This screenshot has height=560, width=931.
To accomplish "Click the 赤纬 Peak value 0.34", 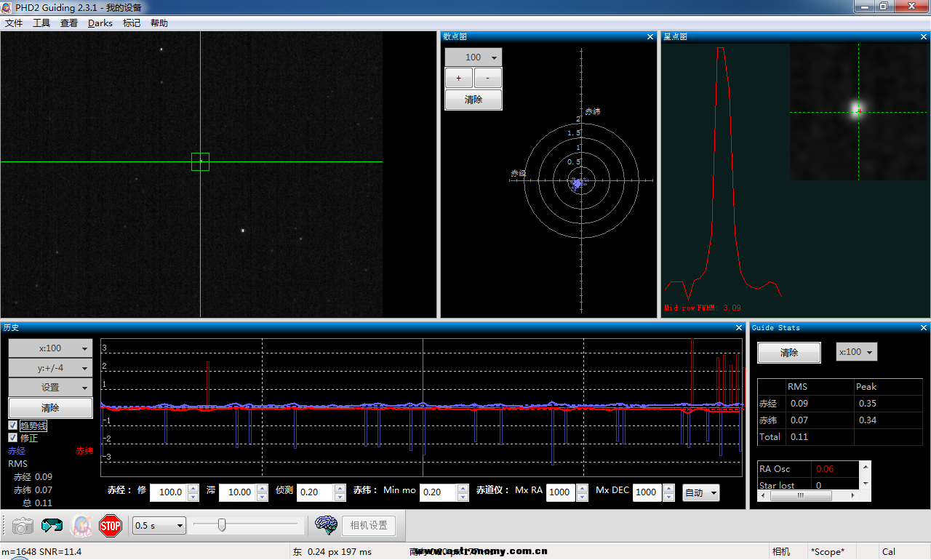I will pyautogui.click(x=868, y=420).
